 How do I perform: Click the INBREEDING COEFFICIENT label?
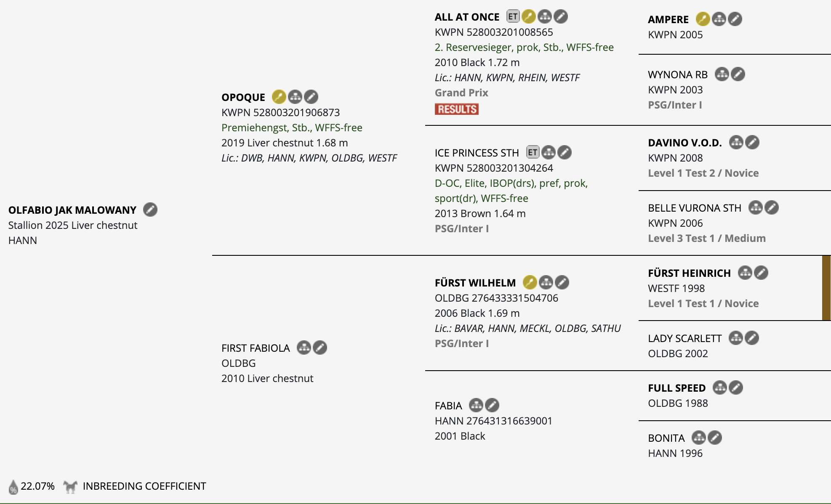click(x=144, y=486)
